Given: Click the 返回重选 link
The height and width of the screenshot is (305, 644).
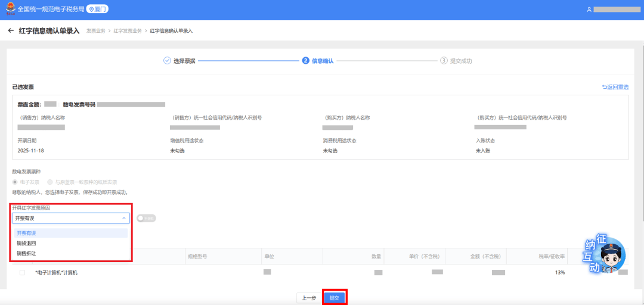Looking at the screenshot, I should (615, 87).
